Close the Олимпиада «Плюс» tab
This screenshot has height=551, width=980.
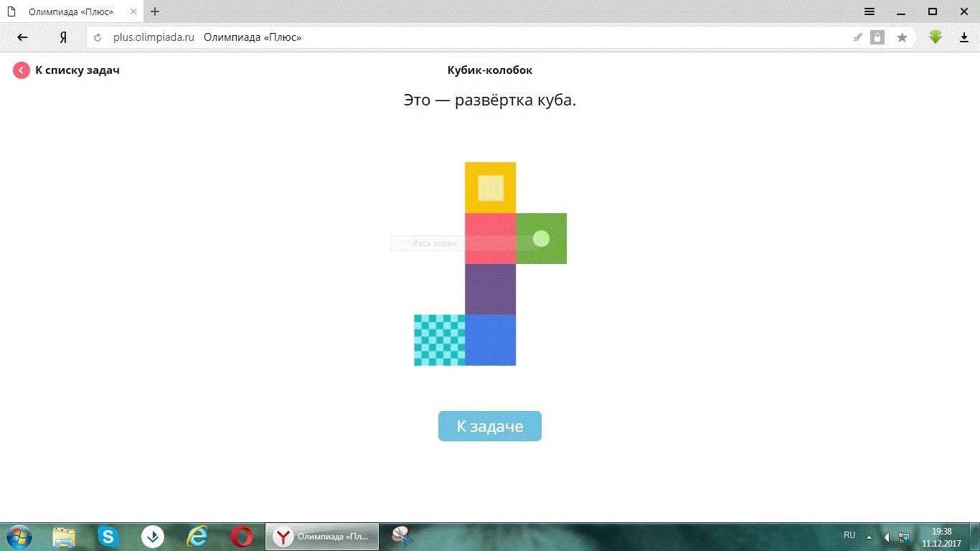[x=134, y=12]
